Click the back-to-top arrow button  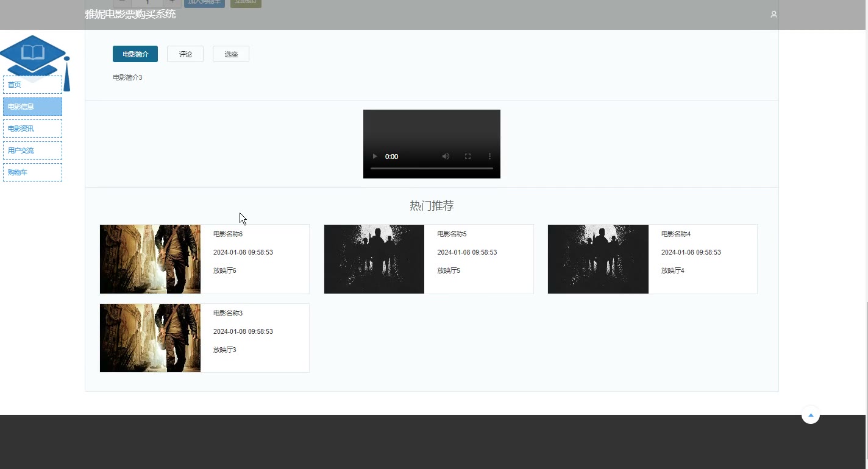pos(811,415)
